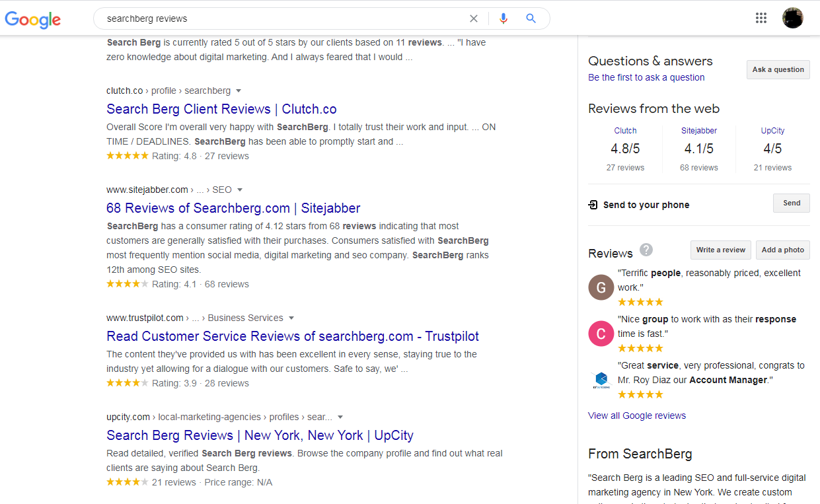Open the Trustpilot customer service reviews result

coord(293,336)
